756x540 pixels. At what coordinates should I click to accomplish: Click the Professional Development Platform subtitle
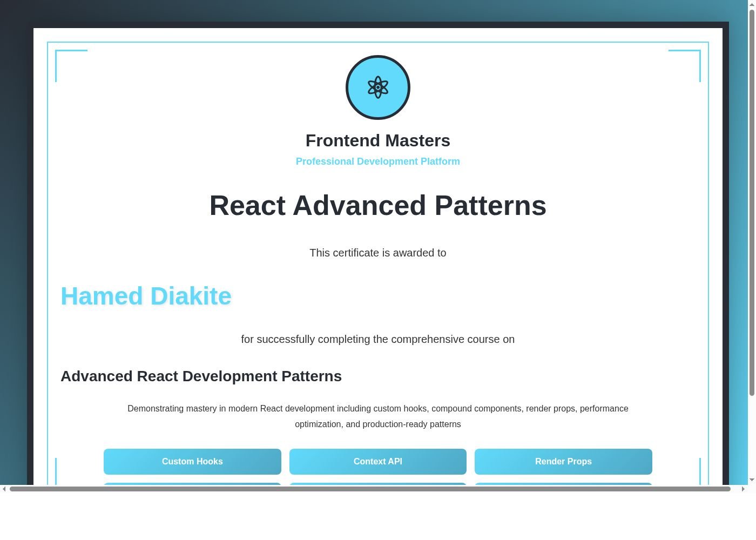pos(377,161)
